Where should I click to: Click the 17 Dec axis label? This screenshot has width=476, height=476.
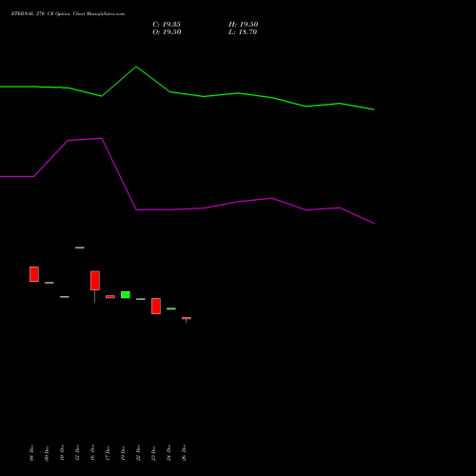click(108, 453)
